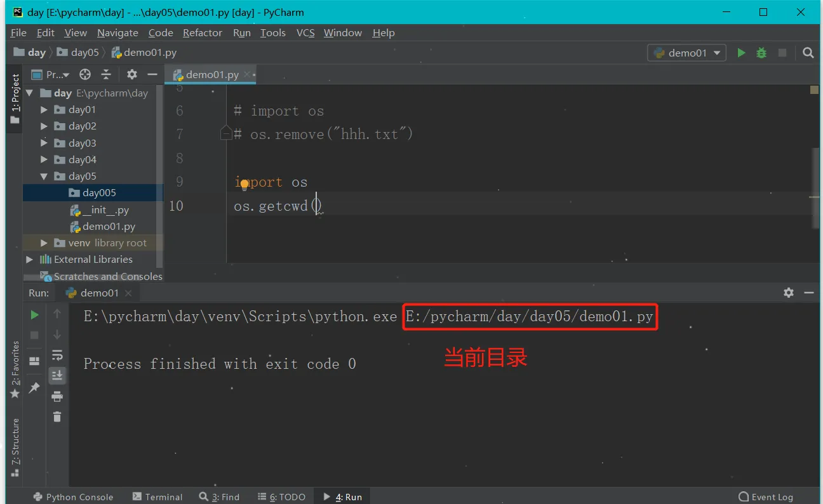Screen dimensions: 823x504
Task: Open Project panel settings gear
Action: (x=131, y=74)
